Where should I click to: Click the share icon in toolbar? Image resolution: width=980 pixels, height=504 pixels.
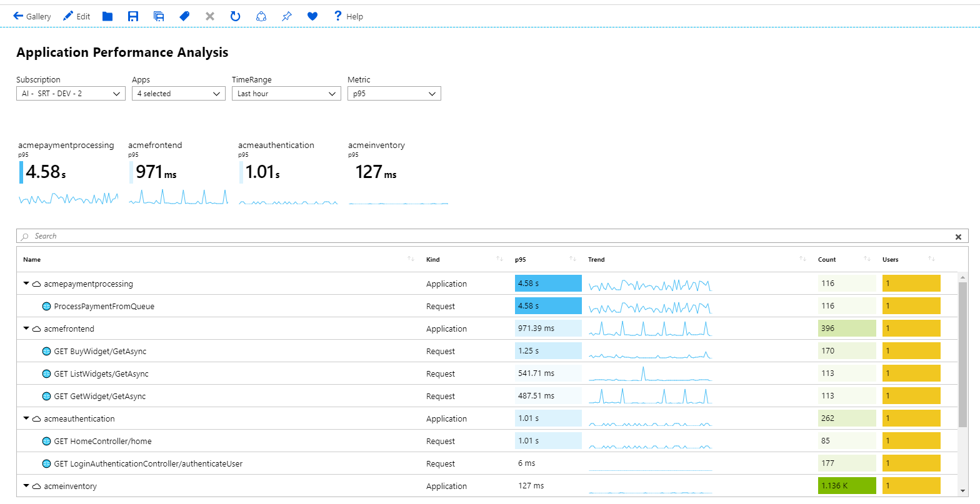(261, 16)
